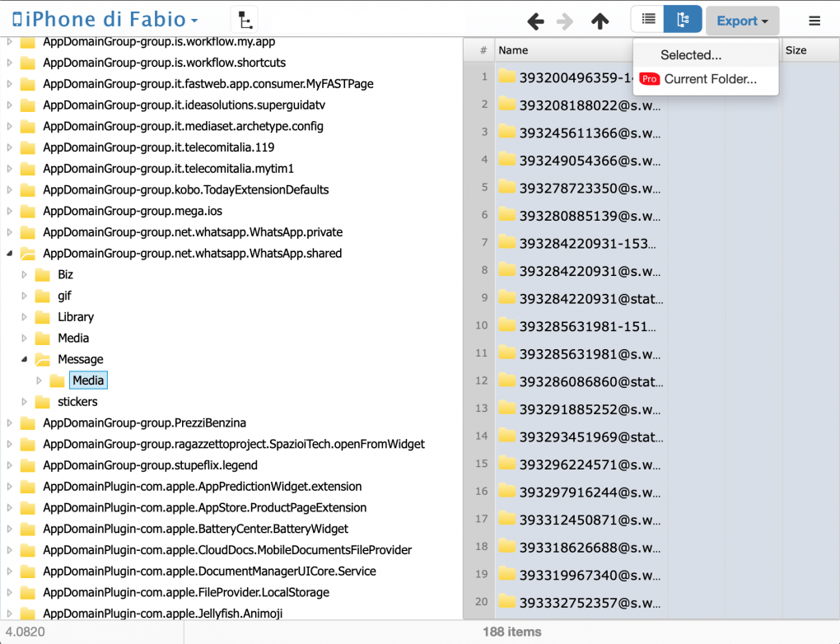Go forward with the right arrow

coord(565,21)
